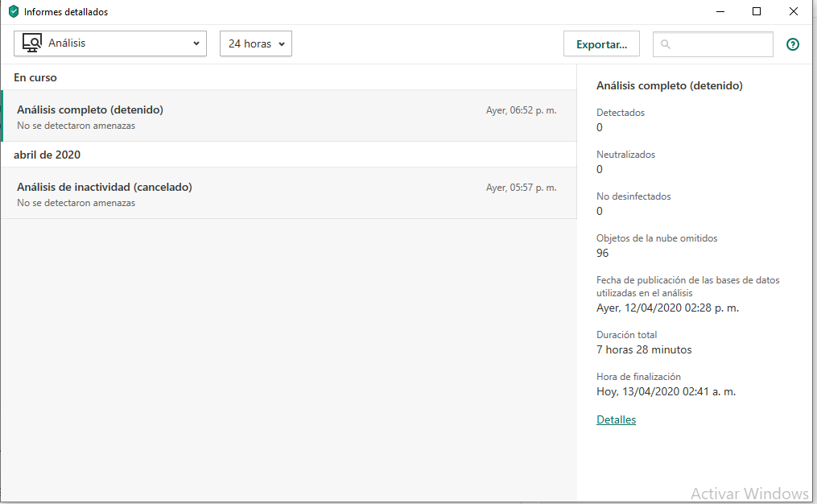Click the Duración total value text

point(644,349)
